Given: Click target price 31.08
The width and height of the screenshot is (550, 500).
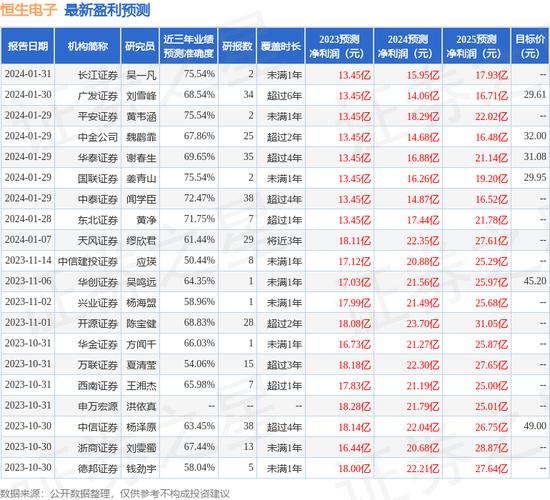Looking at the screenshot, I should 535,157.
